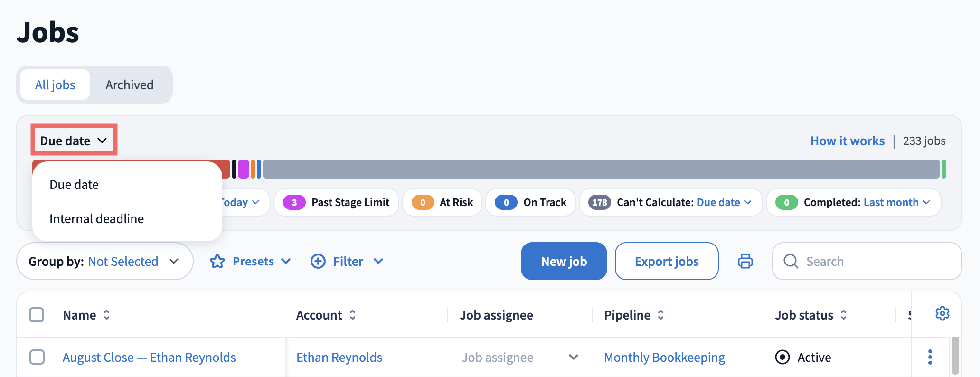This screenshot has width=980, height=377.
Task: Sort by Name column arrows
Action: 107,315
